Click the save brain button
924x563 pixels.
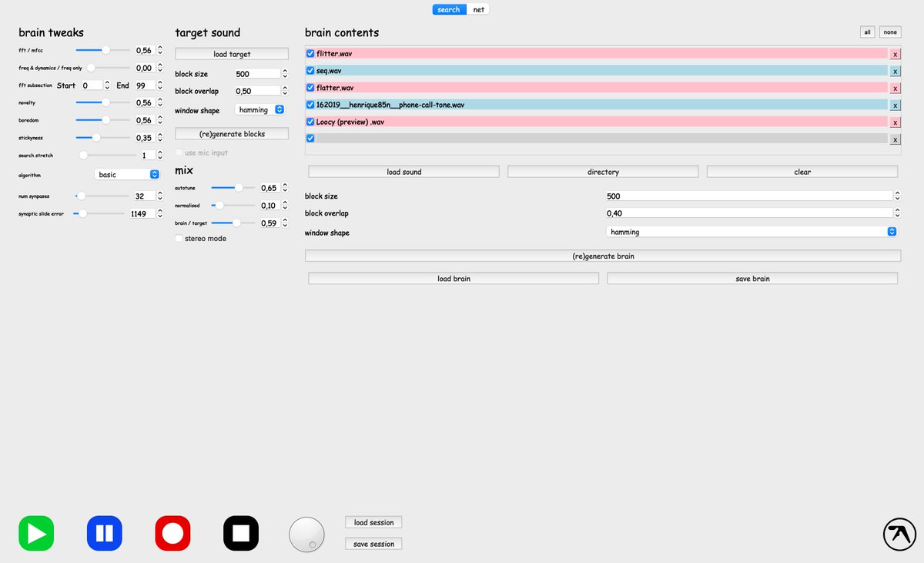pyautogui.click(x=752, y=279)
